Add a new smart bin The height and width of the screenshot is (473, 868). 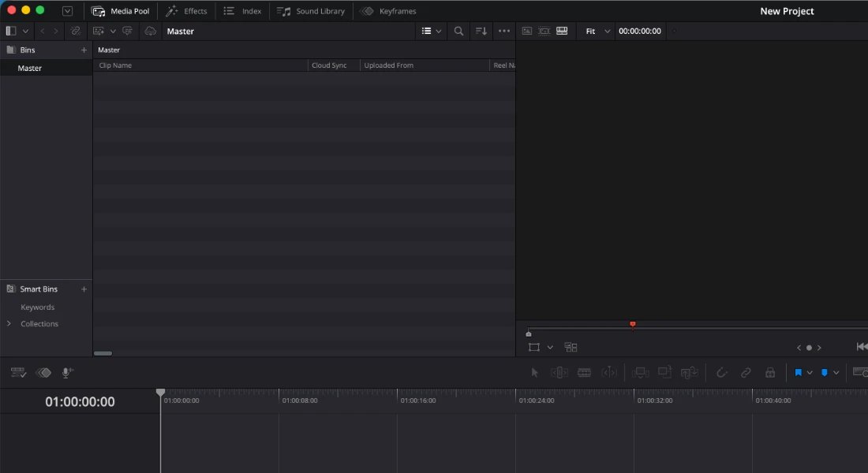84,289
